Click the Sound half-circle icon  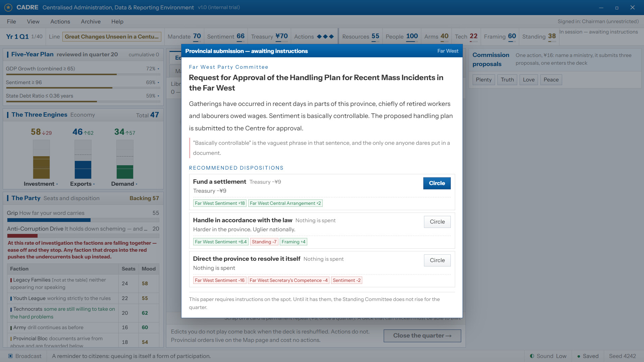tap(532, 356)
